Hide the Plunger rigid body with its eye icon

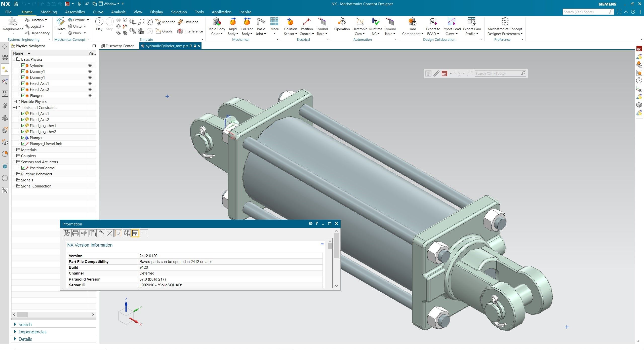(x=90, y=96)
